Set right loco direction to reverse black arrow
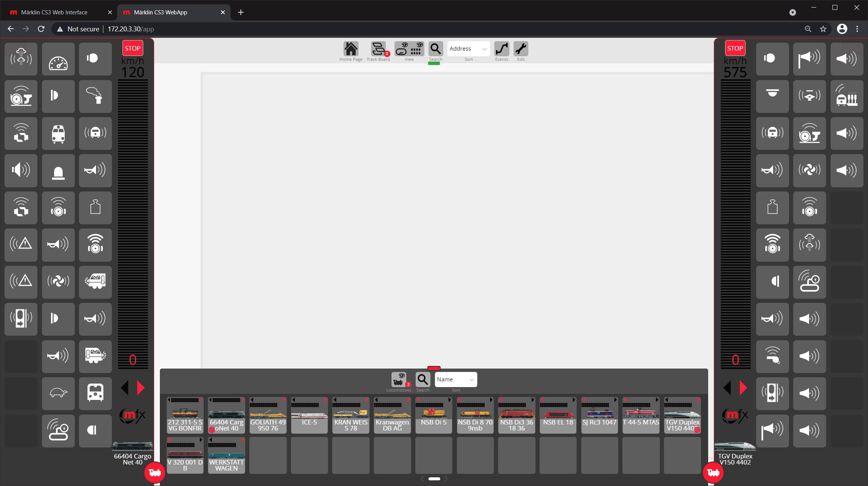 [727, 388]
